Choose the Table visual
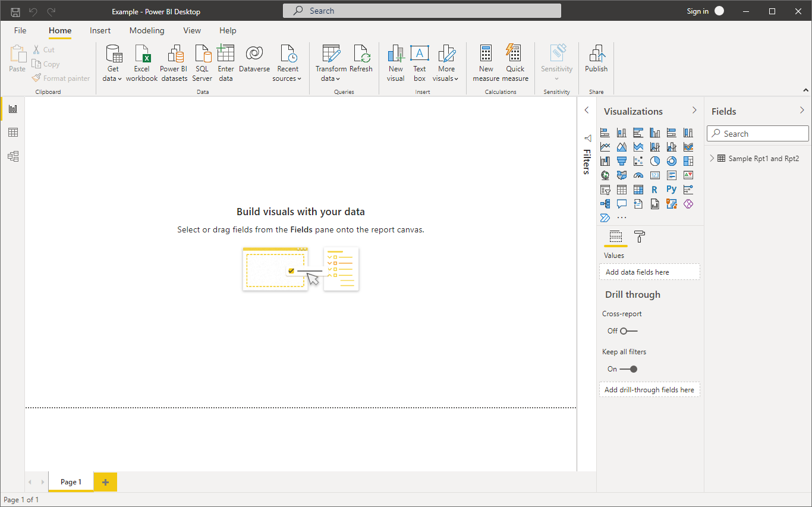Viewport: 812px width, 507px height. point(622,190)
